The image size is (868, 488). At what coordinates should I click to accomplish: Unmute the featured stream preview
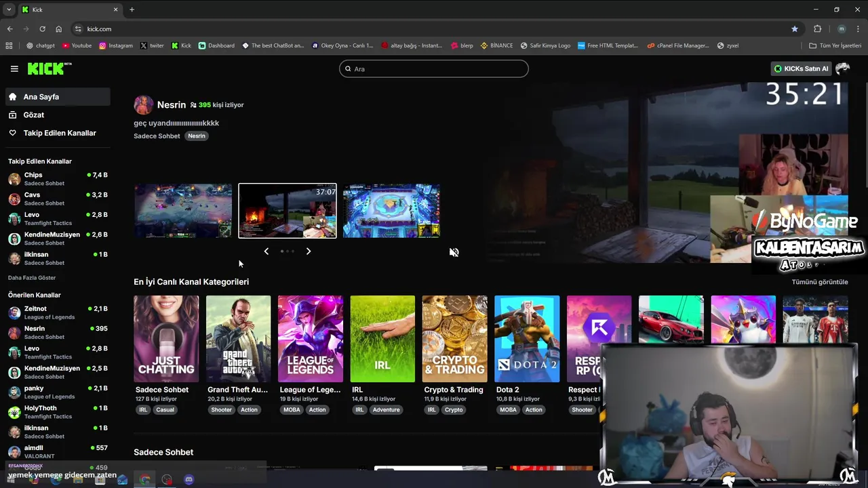(454, 252)
